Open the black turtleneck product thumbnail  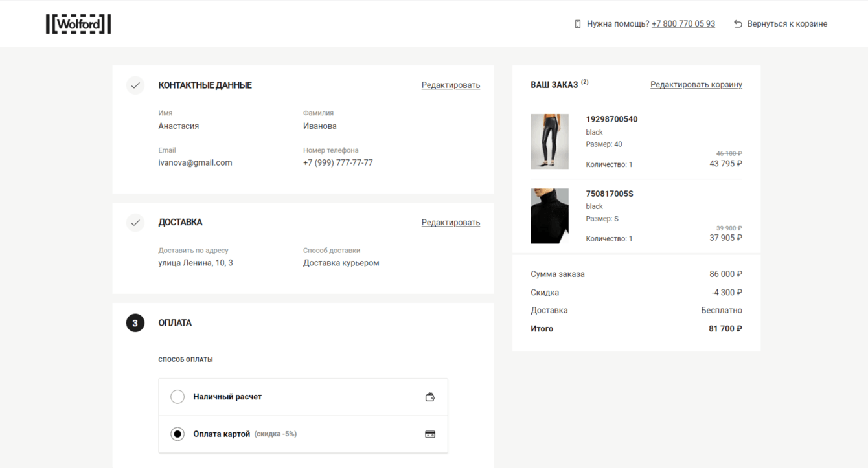549,216
